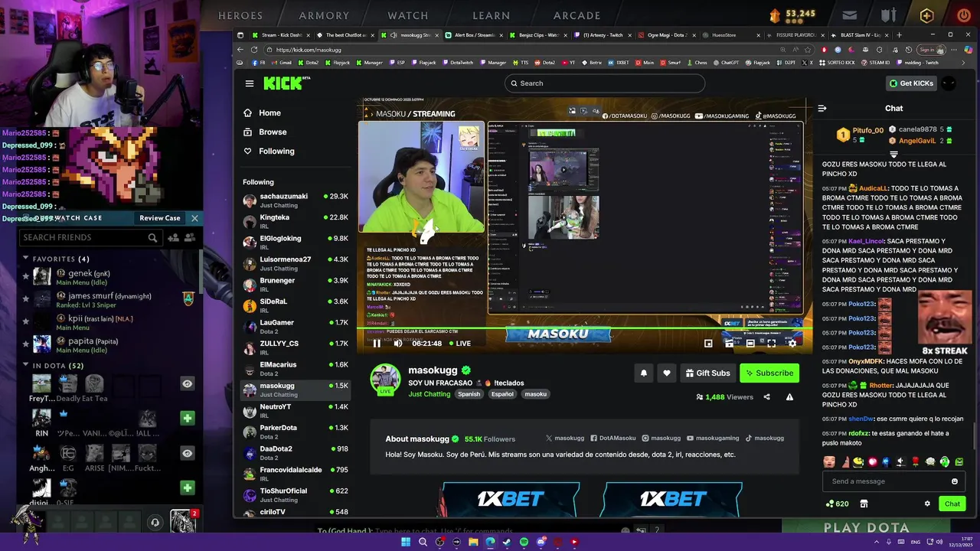
Task: Click the report warning triangle icon
Action: [789, 397]
